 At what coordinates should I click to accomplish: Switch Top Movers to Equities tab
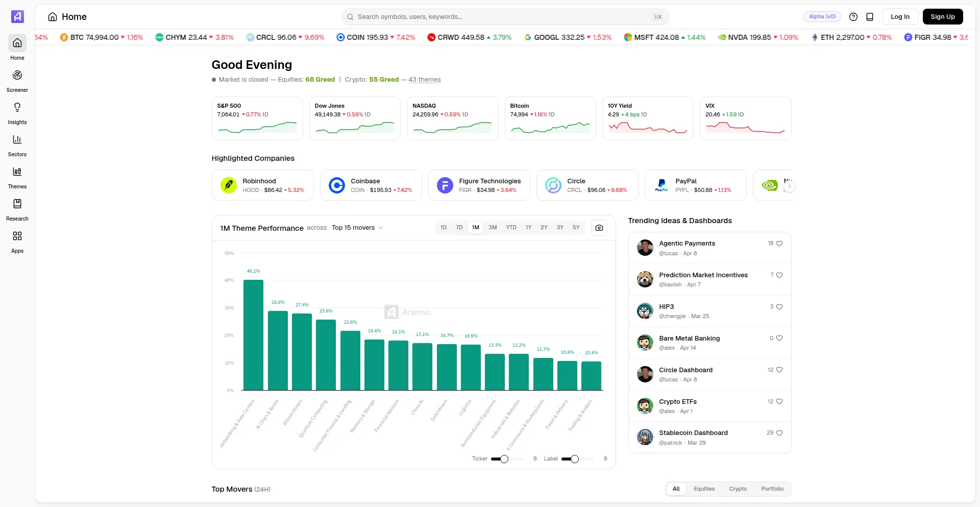click(704, 489)
